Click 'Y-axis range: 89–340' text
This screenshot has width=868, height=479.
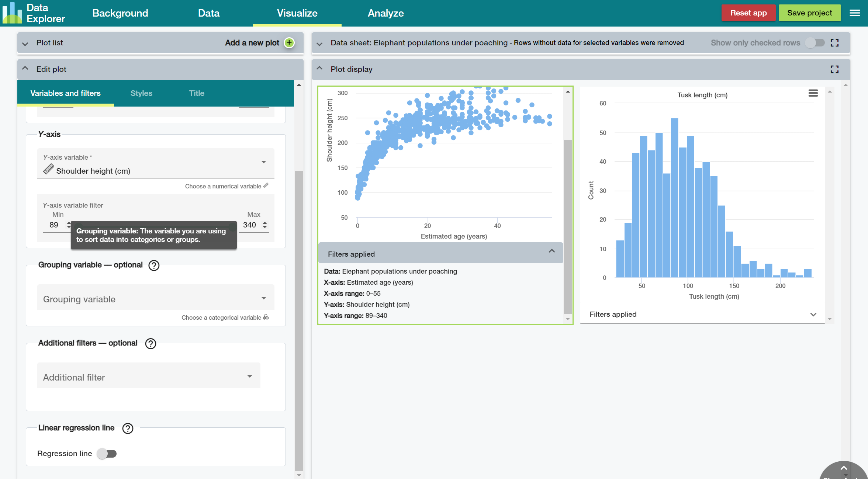tap(356, 316)
